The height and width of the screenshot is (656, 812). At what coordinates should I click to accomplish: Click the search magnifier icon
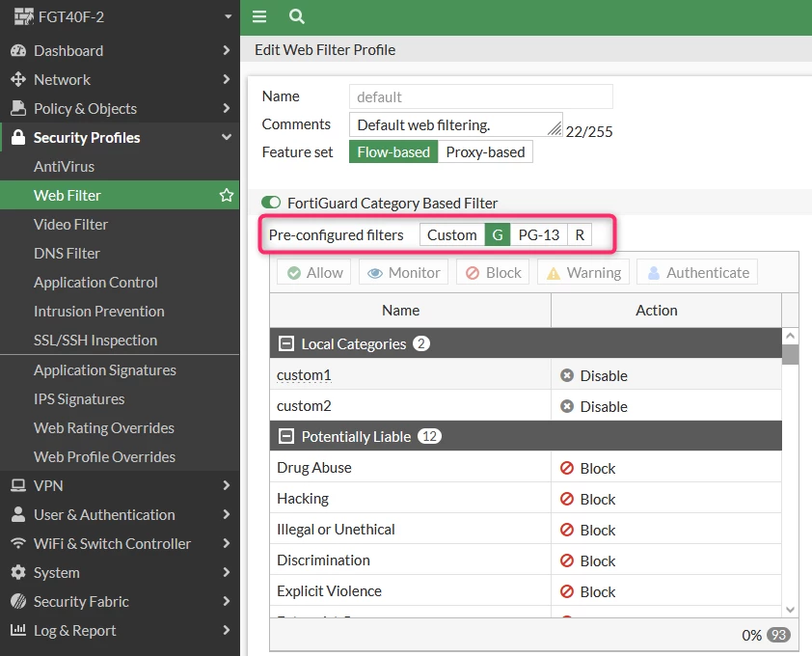[x=296, y=16]
